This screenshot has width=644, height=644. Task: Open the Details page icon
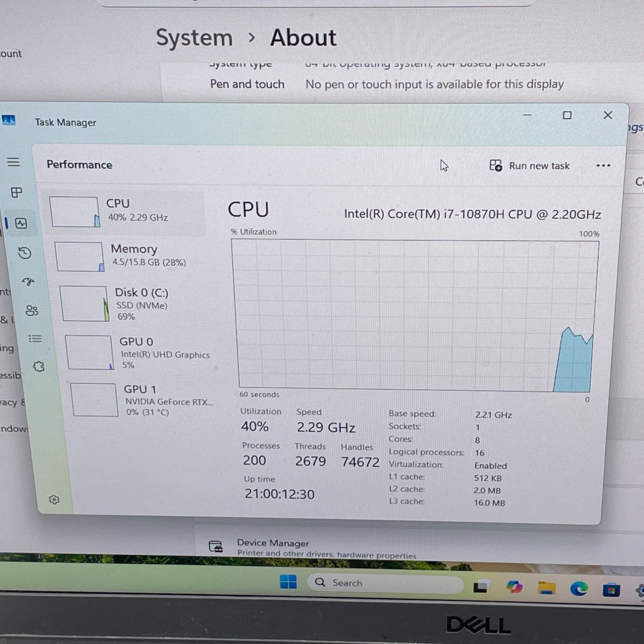[35, 339]
